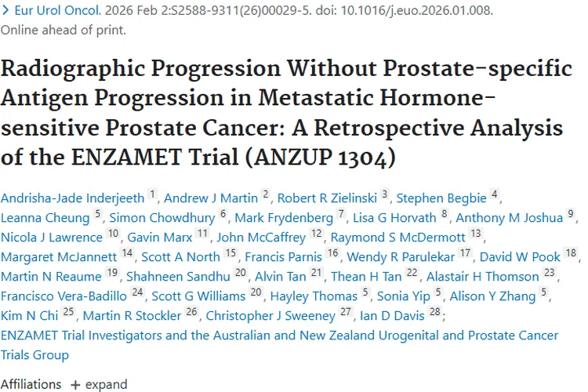This screenshot has width=588, height=392.
Task: Click affiliation number 28 beside Ian D Davis
Action: click(x=436, y=313)
